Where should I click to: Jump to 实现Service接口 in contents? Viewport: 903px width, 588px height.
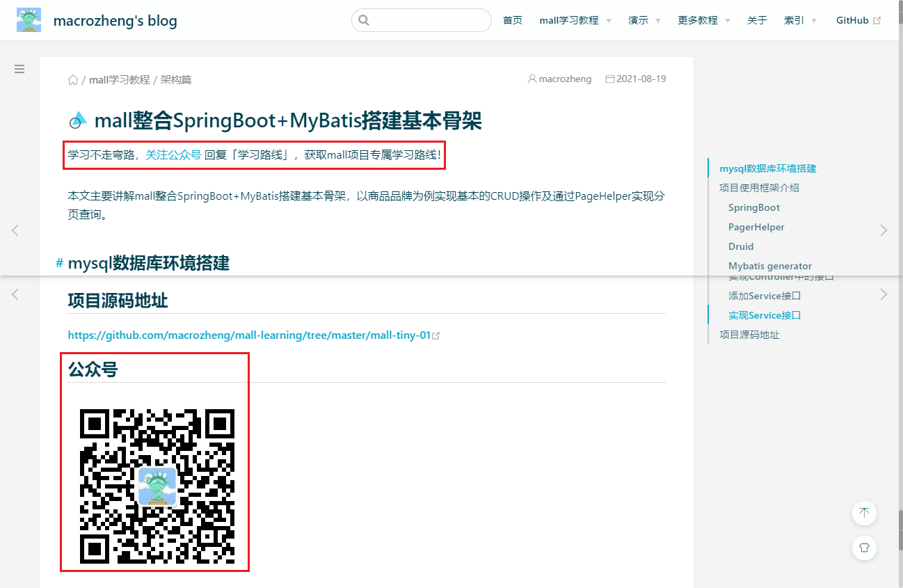[765, 315]
